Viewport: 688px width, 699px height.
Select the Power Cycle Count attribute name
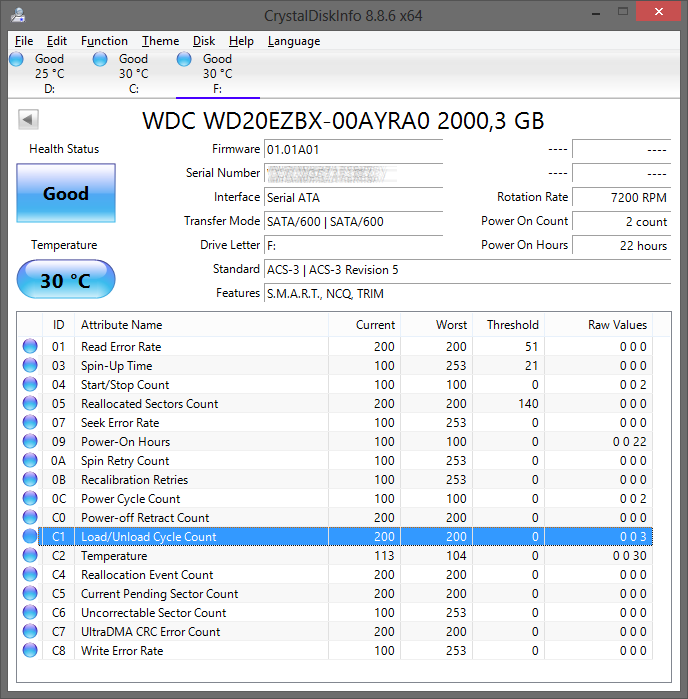pos(131,499)
